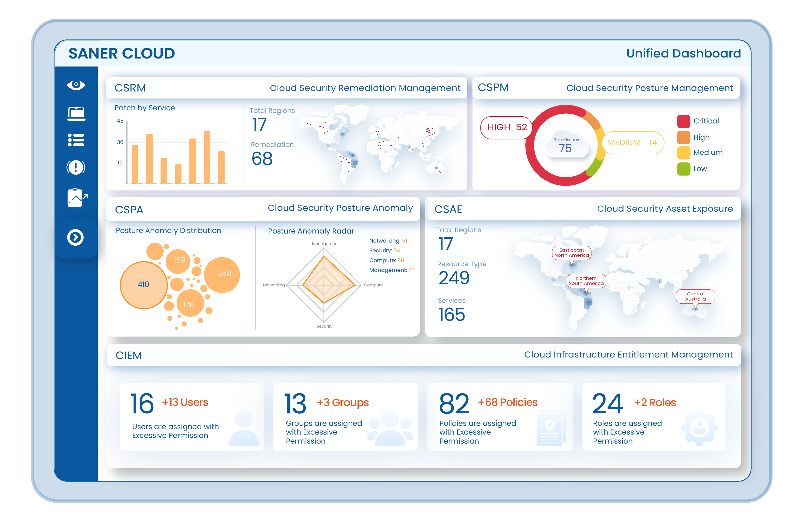Image resolution: width=798 pixels, height=532 pixels.
Task: Open the CSPM panel header
Action: (x=606, y=88)
